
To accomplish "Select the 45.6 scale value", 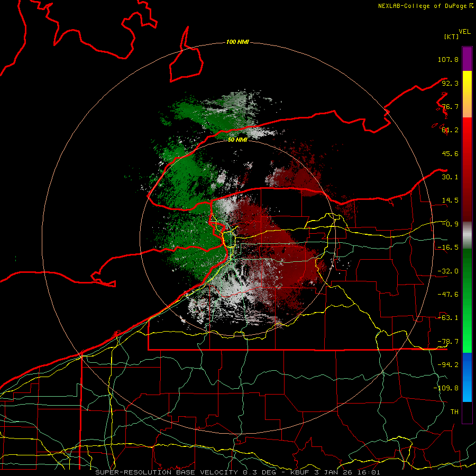I will pos(450,153).
